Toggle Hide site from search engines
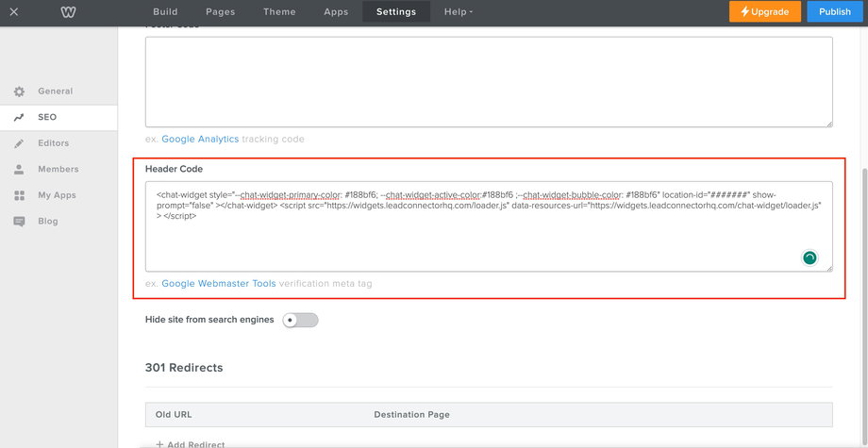 (300, 320)
